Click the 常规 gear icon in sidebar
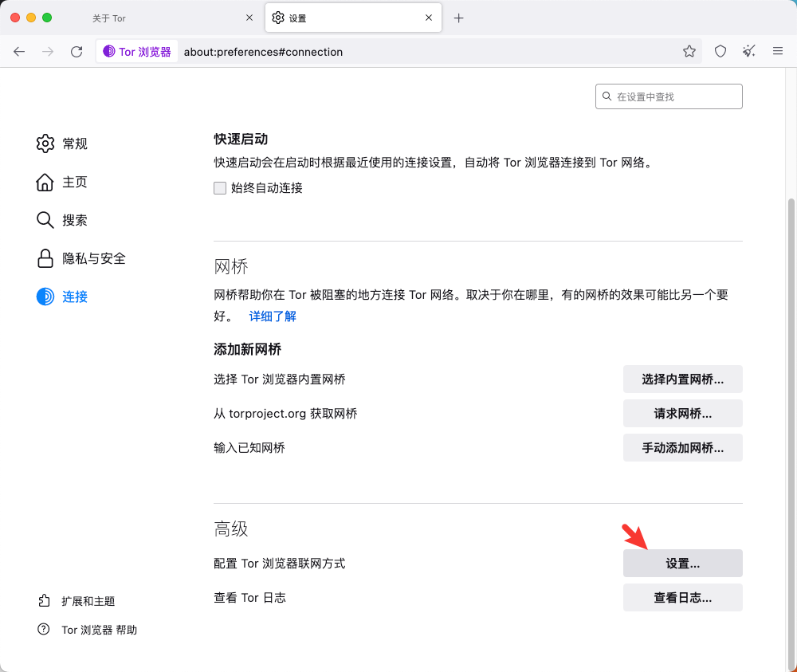 [x=45, y=143]
